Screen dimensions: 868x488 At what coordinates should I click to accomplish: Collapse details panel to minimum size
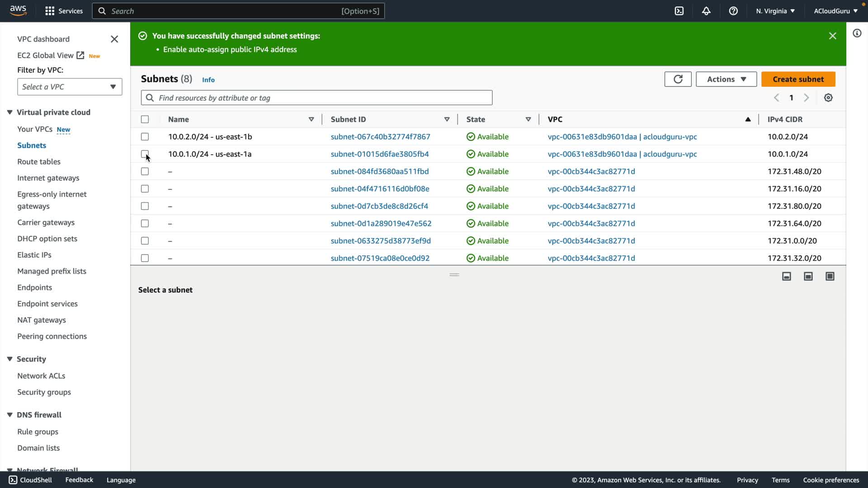(787, 276)
